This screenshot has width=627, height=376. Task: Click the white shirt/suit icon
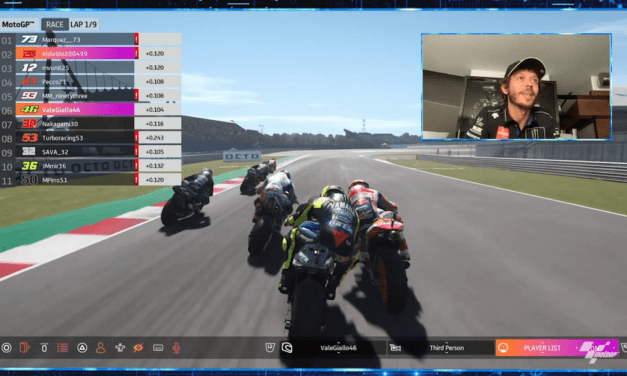click(x=120, y=348)
